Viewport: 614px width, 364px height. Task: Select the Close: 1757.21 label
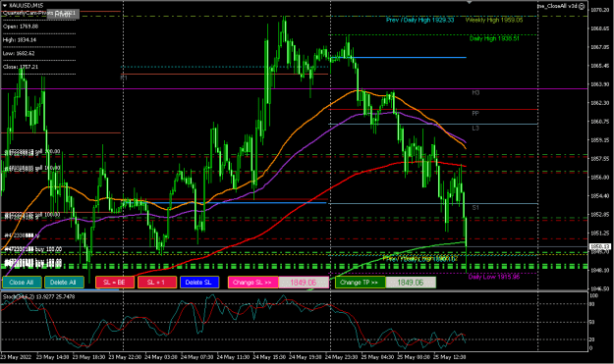21,67
